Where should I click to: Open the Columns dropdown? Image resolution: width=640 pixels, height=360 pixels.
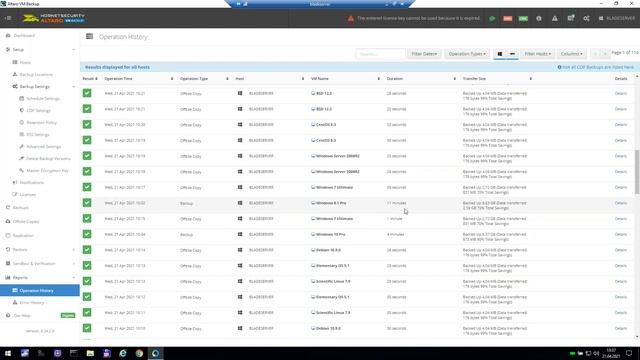pyautogui.click(x=571, y=54)
